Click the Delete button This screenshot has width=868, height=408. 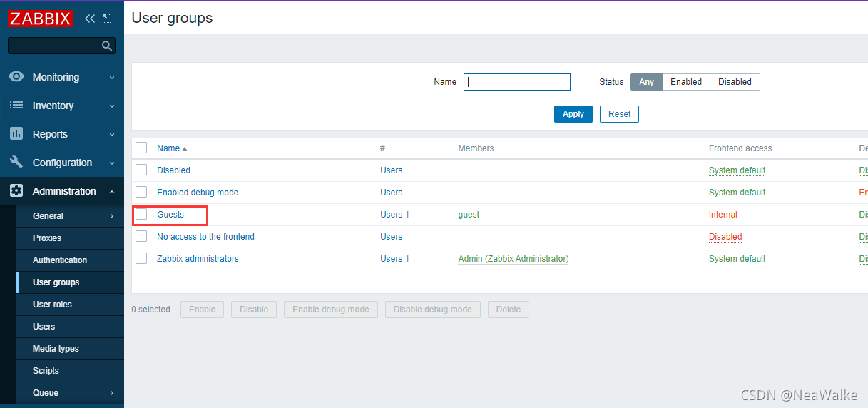tap(509, 310)
